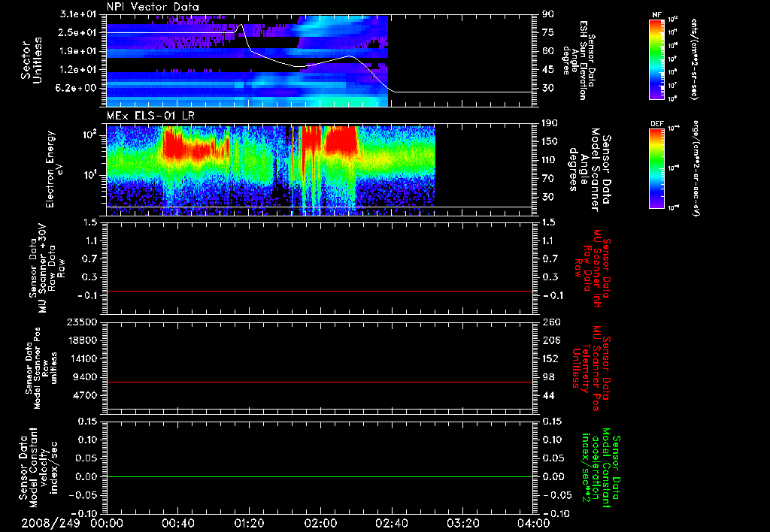Click the 3.1e+01 Sector axis tick
The width and height of the screenshot is (770, 532).
coord(78,14)
